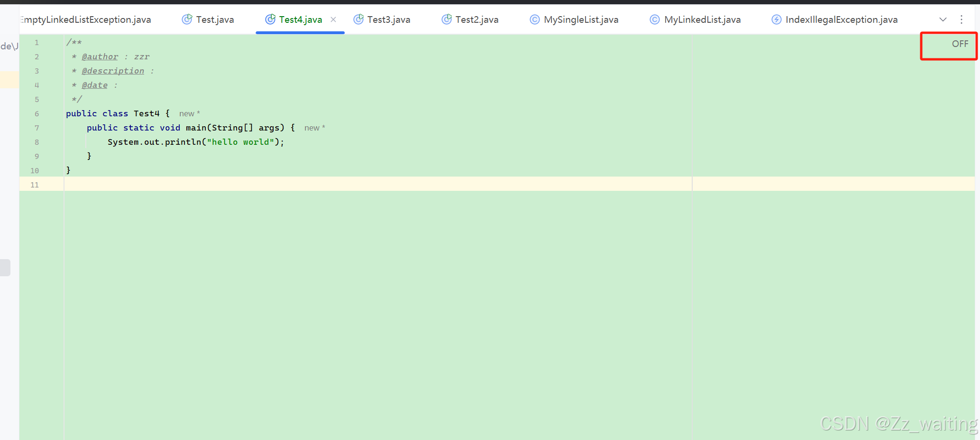Click the icon beside IndexIllegalException.java

click(x=777, y=19)
